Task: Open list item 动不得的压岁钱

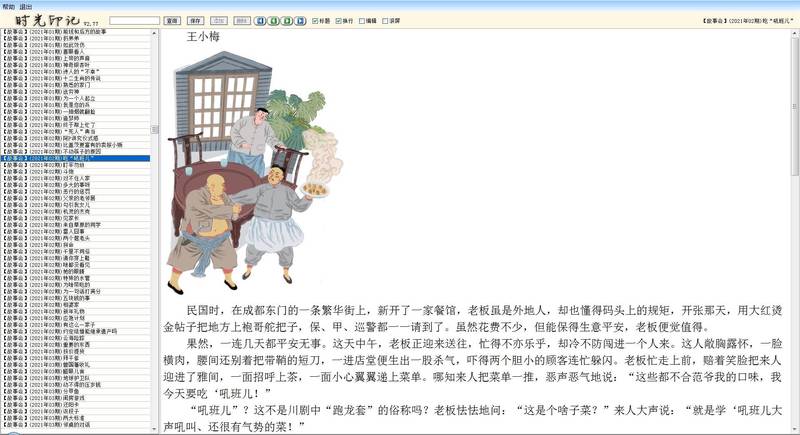Action: coord(76,383)
